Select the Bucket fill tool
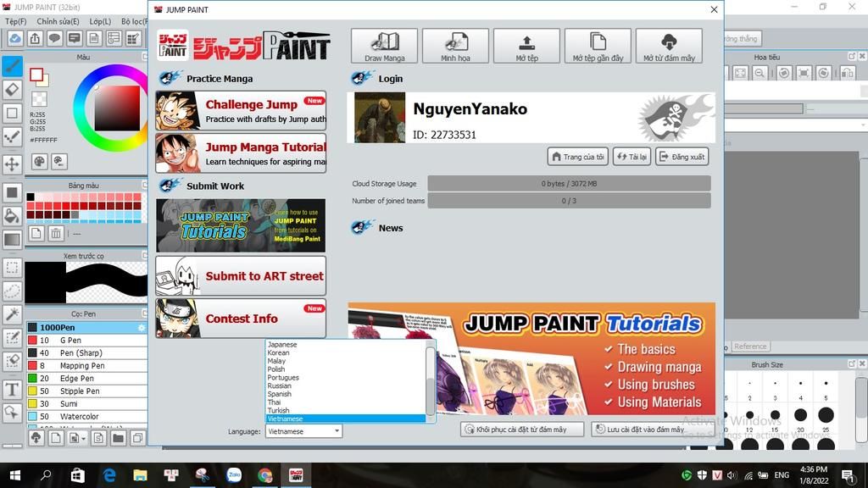Image resolution: width=868 pixels, height=488 pixels. (12, 216)
